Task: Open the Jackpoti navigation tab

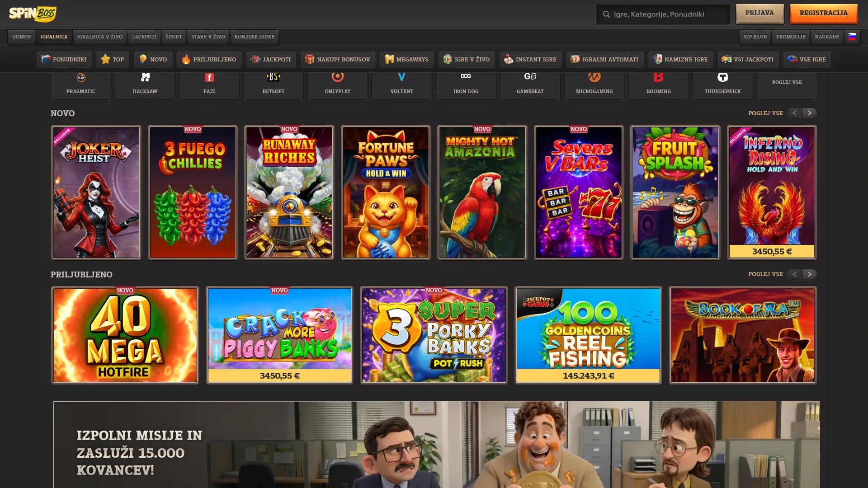Action: pos(144,37)
